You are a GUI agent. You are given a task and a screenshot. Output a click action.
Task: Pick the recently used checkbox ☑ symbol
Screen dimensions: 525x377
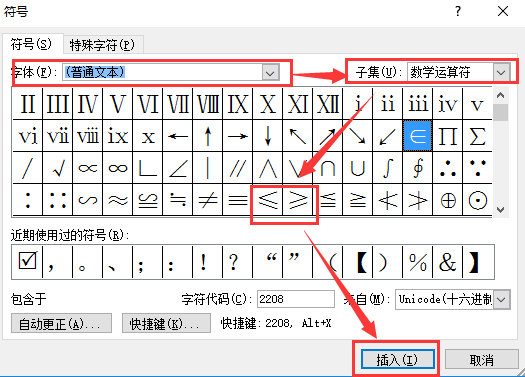click(x=27, y=262)
